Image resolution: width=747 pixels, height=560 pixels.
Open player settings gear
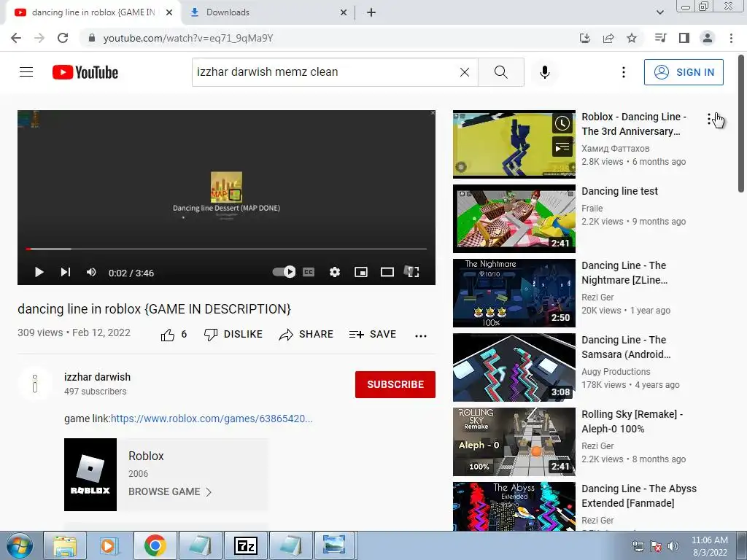click(x=335, y=272)
